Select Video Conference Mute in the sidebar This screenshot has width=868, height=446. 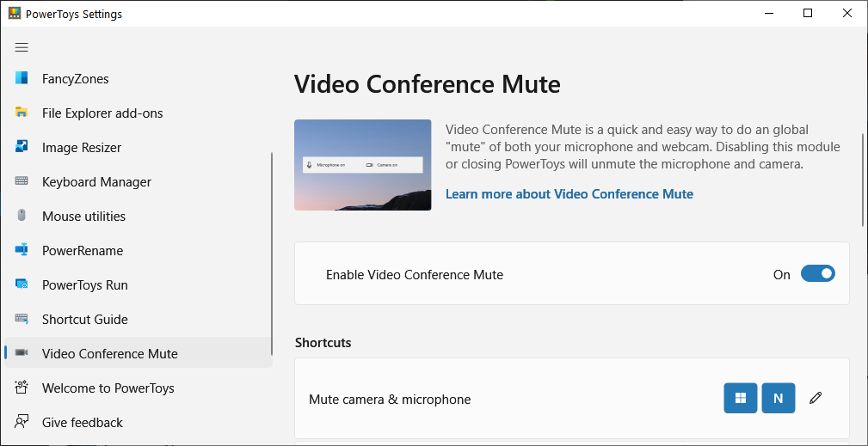[x=109, y=354]
